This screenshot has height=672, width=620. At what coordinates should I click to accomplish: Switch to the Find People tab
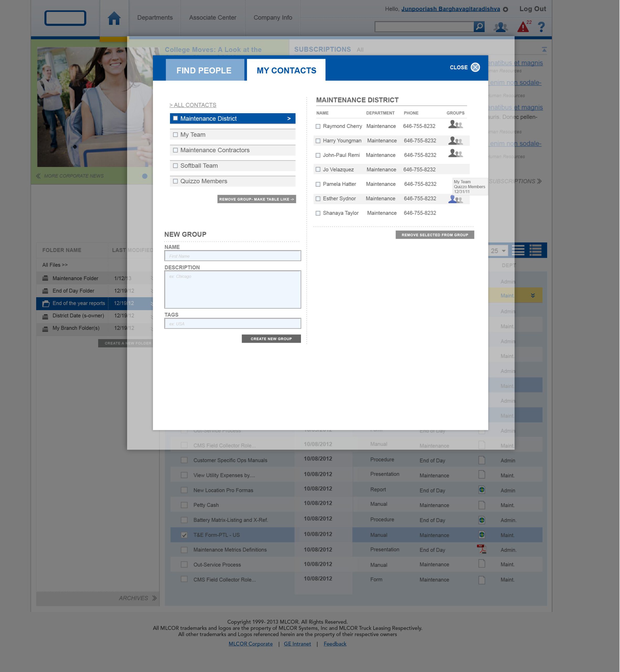click(204, 70)
